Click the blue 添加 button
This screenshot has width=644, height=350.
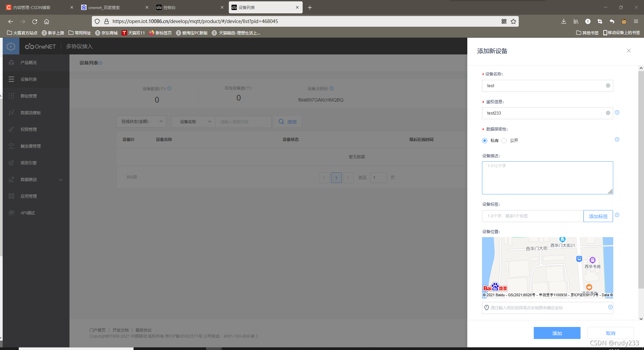557,333
